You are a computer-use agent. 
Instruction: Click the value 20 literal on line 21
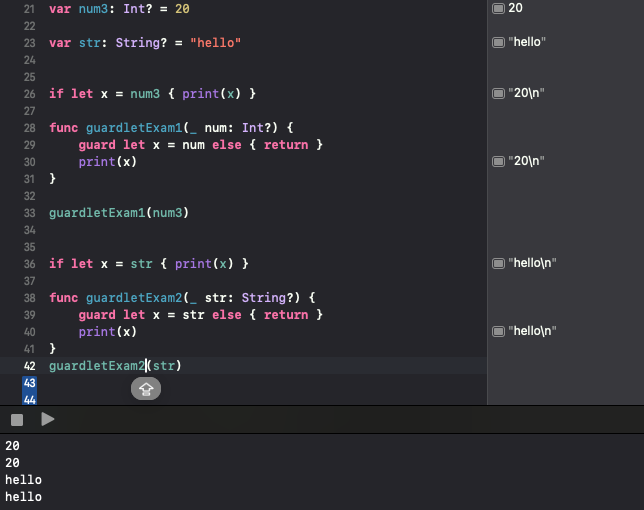182,9
